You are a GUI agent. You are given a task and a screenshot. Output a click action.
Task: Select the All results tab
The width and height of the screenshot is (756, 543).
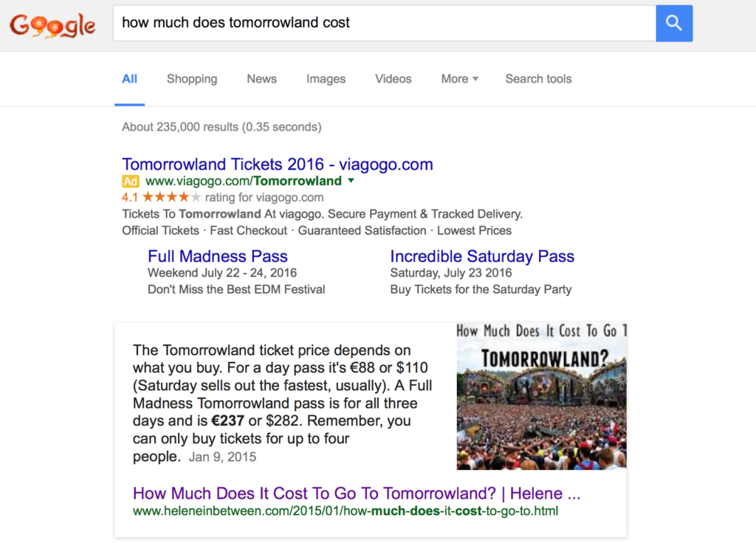pyautogui.click(x=130, y=79)
